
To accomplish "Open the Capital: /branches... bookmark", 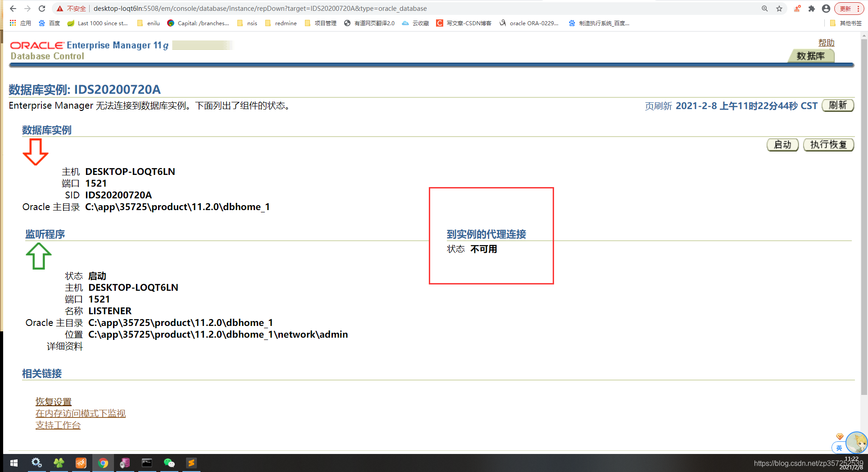I will click(198, 23).
